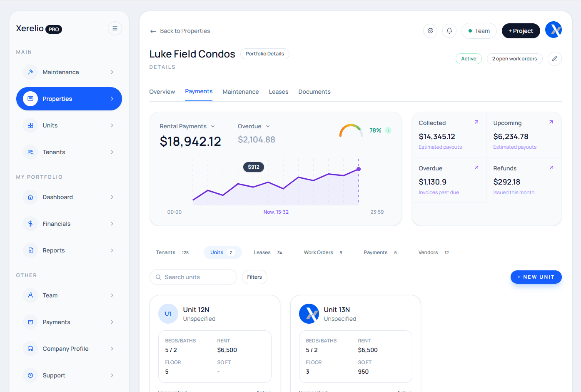The height and width of the screenshot is (392, 581).
Task: Select the Financials dollar icon
Action: click(x=30, y=223)
